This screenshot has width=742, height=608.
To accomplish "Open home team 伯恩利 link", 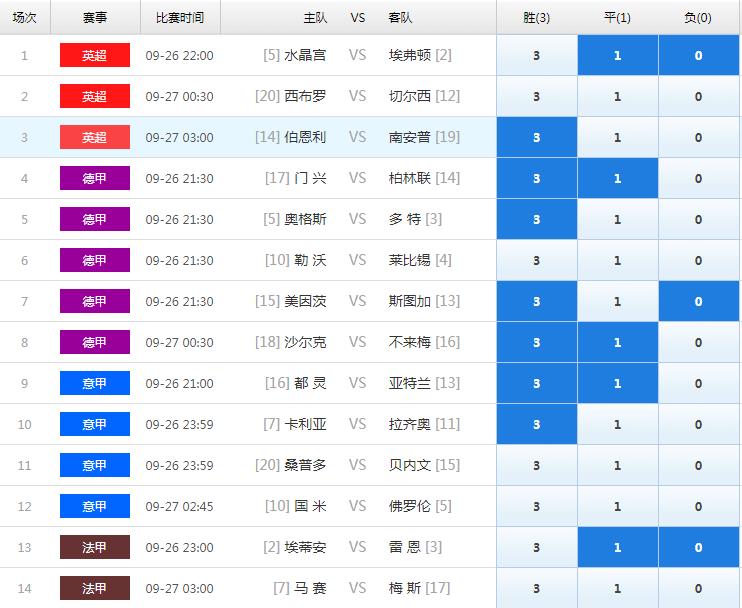I will (x=305, y=138).
